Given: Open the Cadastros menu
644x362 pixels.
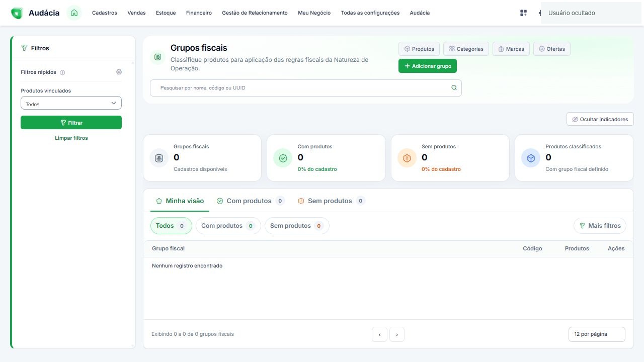Looking at the screenshot, I should 105,13.
